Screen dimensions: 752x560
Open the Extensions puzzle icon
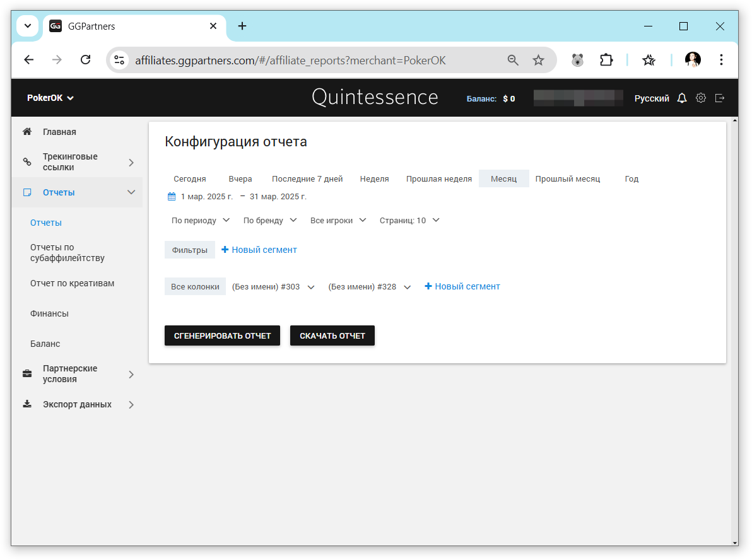[606, 60]
